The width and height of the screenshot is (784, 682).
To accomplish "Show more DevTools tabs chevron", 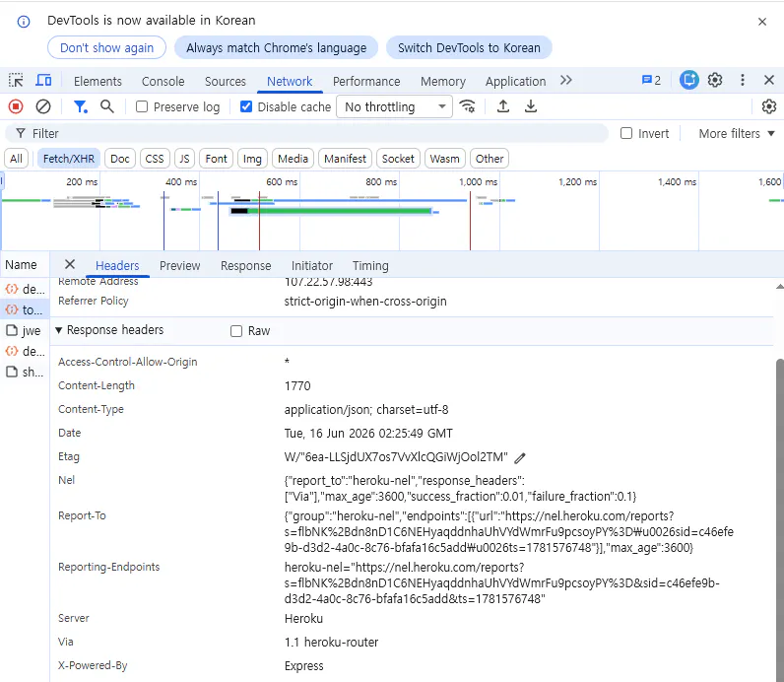I will click(566, 80).
